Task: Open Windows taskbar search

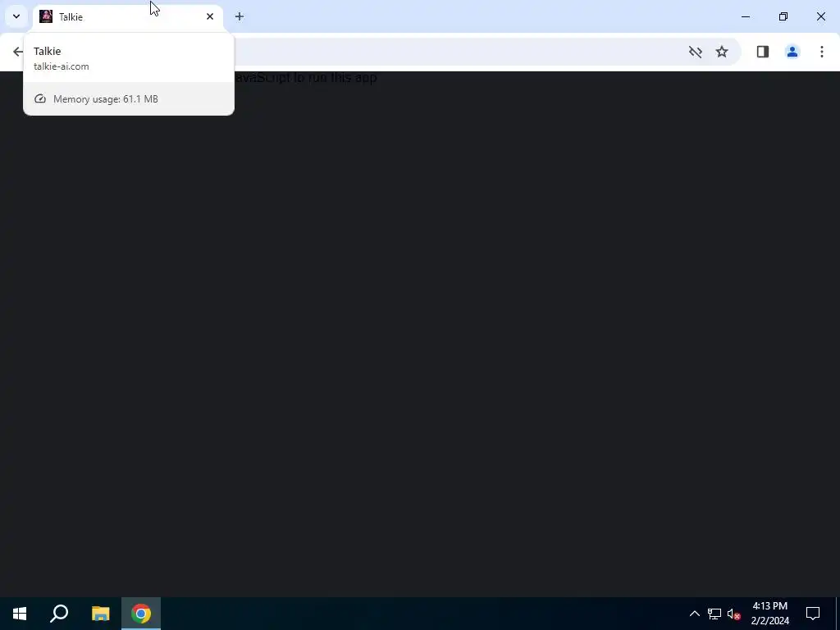Action: [x=59, y=614]
